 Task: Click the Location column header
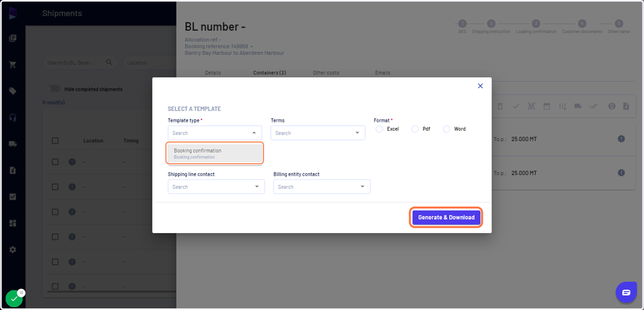[93, 141]
